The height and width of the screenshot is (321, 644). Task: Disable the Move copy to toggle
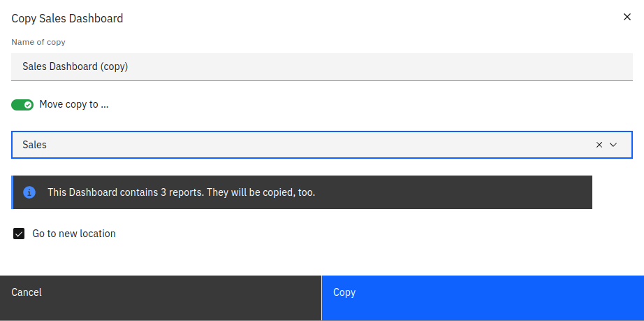coord(22,105)
